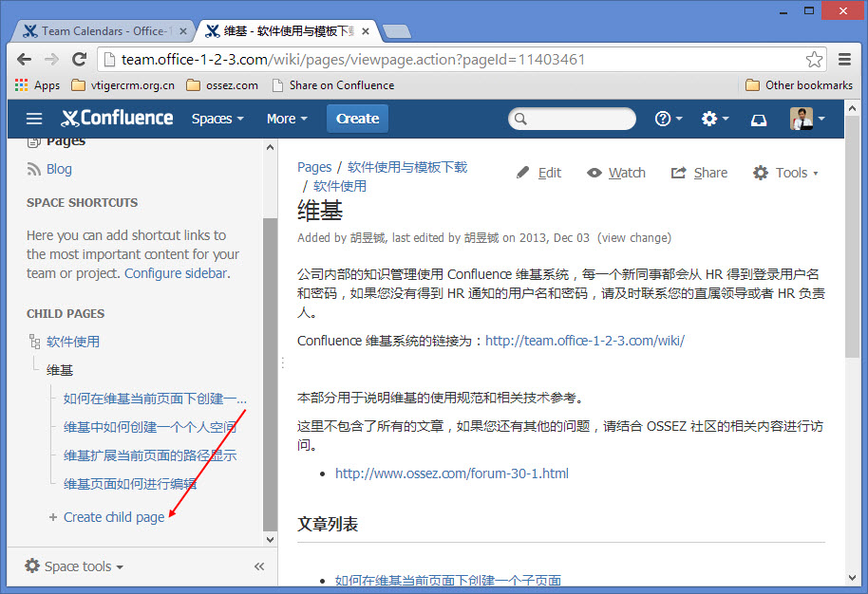Click the Confluence search field
The height and width of the screenshot is (594, 868).
click(572, 119)
